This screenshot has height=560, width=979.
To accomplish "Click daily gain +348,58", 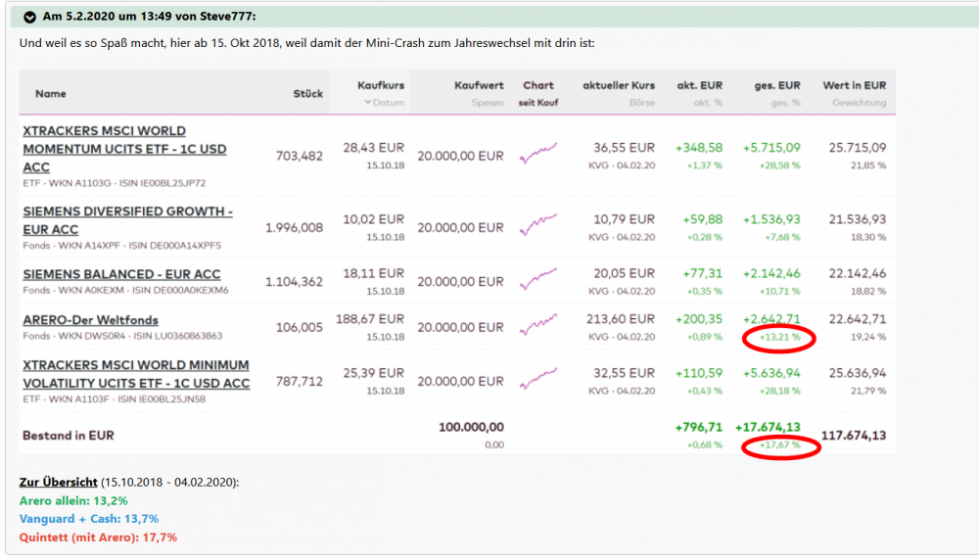I will pyautogui.click(x=699, y=148).
